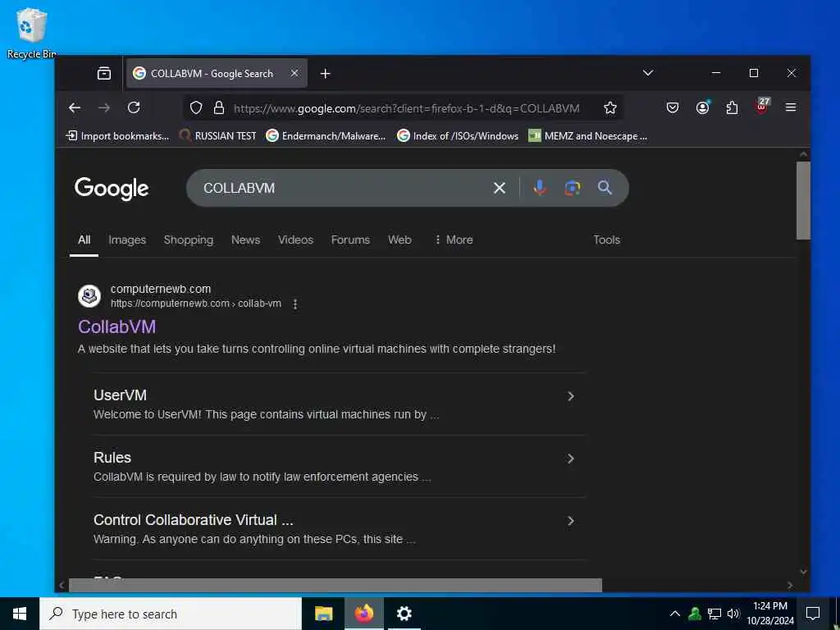Expand the list all tabs chevron
This screenshot has width=840, height=630.
648,73
